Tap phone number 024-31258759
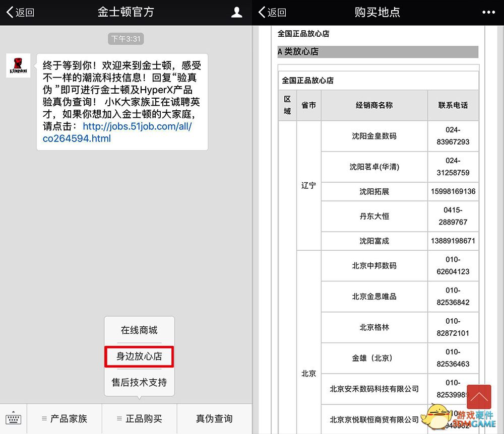Viewport: 504px width, 434px height. pyautogui.click(x=453, y=167)
